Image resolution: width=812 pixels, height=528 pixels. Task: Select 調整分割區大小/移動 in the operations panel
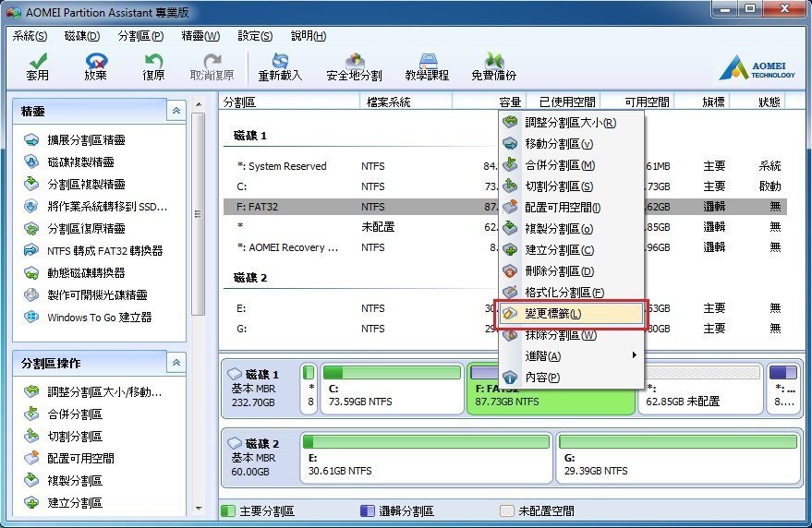point(92,392)
